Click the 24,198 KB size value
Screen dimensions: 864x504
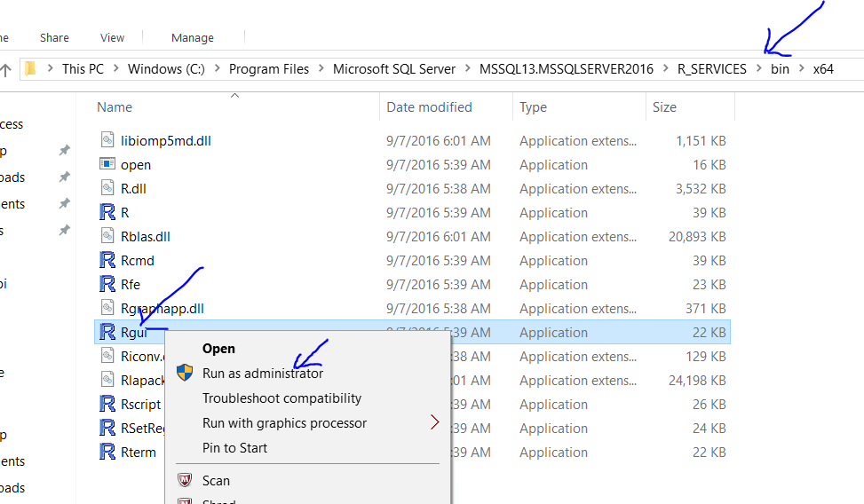697,380
